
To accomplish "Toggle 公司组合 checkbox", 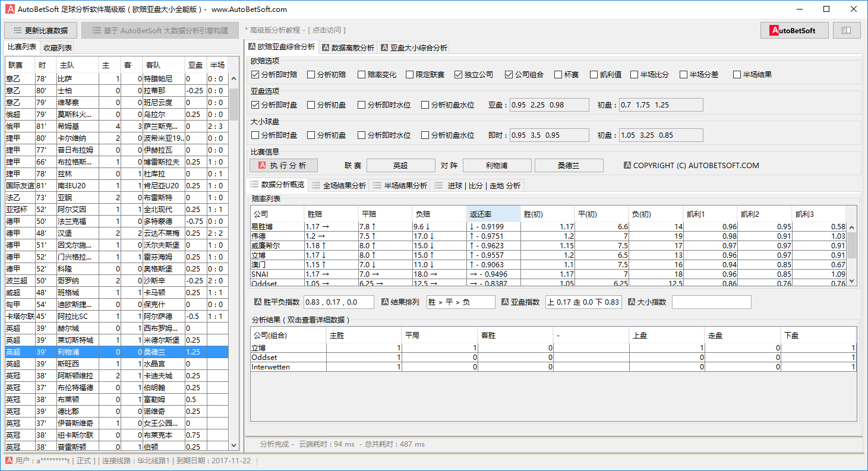I will point(524,75).
